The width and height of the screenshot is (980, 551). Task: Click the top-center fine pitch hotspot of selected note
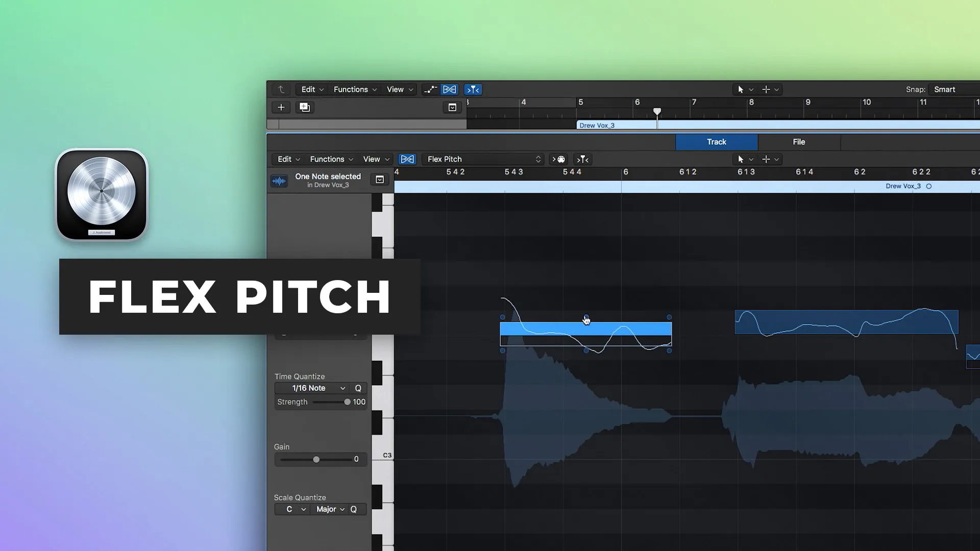pyautogui.click(x=586, y=317)
